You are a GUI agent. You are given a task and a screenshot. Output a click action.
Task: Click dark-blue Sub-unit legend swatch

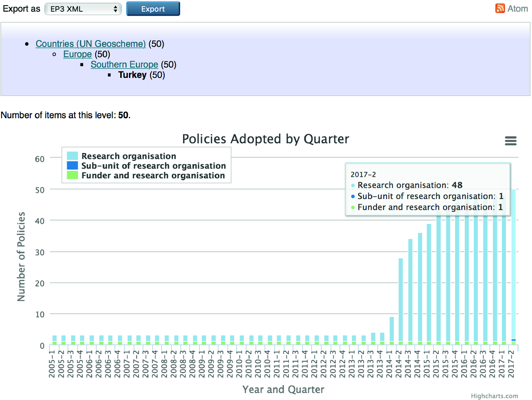72,165
